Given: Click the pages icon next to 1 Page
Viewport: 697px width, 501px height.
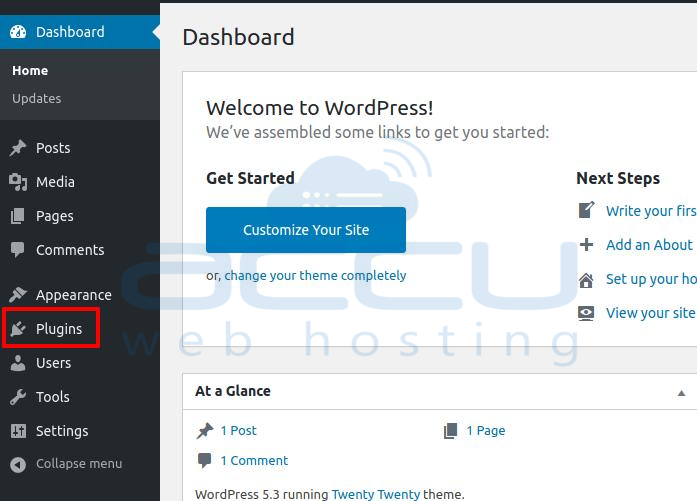Looking at the screenshot, I should tap(450, 430).
